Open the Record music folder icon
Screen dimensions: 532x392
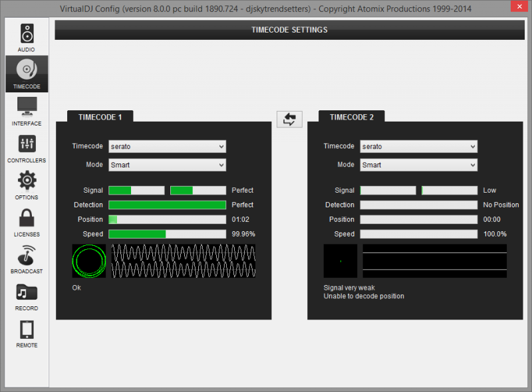27,292
